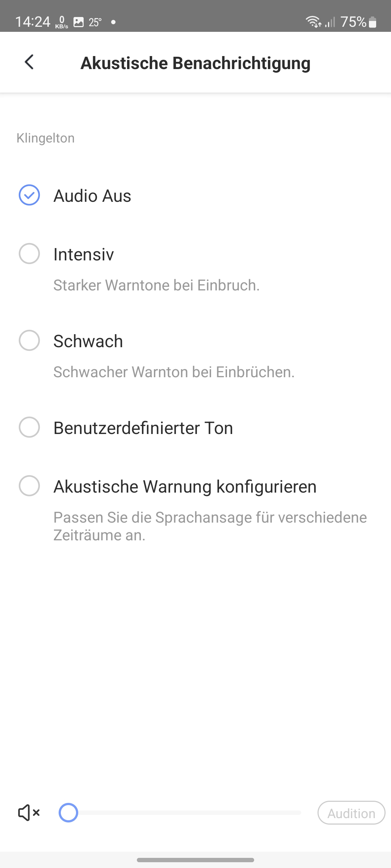The width and height of the screenshot is (391, 868).
Task: Choose the Benutzerdefinierter Ton radio button
Action: 29,427
